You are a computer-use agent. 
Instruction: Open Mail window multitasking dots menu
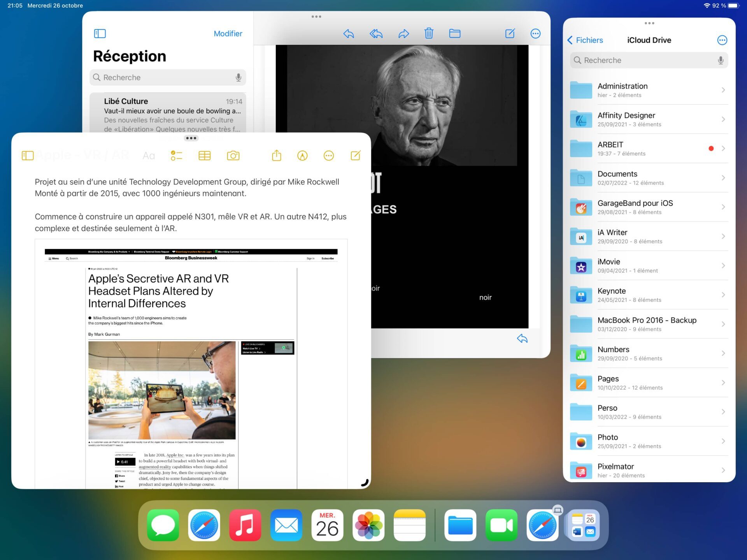click(316, 17)
